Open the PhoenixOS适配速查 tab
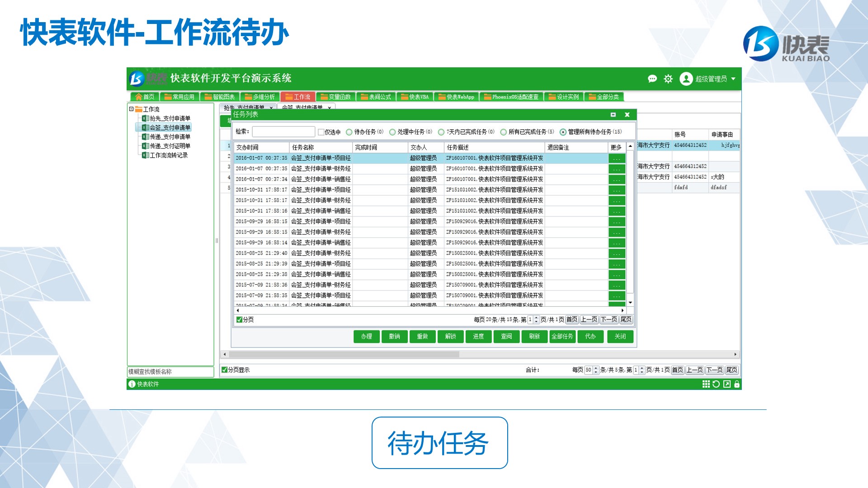The width and height of the screenshot is (868, 488). click(511, 97)
